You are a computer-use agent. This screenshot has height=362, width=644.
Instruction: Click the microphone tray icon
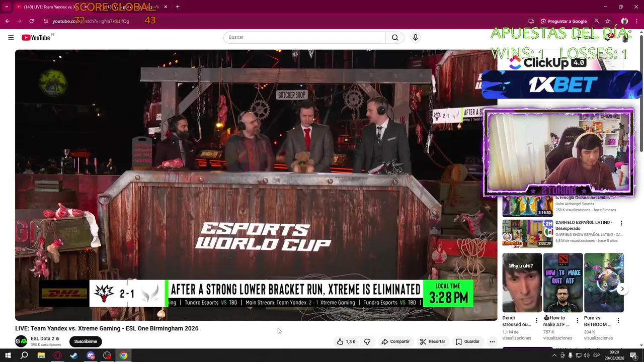click(x=570, y=355)
